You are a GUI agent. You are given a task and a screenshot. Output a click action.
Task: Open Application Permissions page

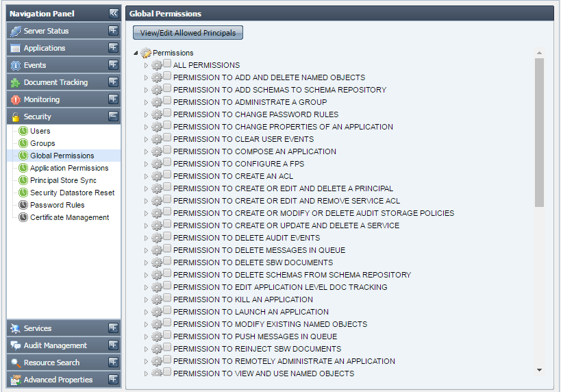[x=69, y=168]
